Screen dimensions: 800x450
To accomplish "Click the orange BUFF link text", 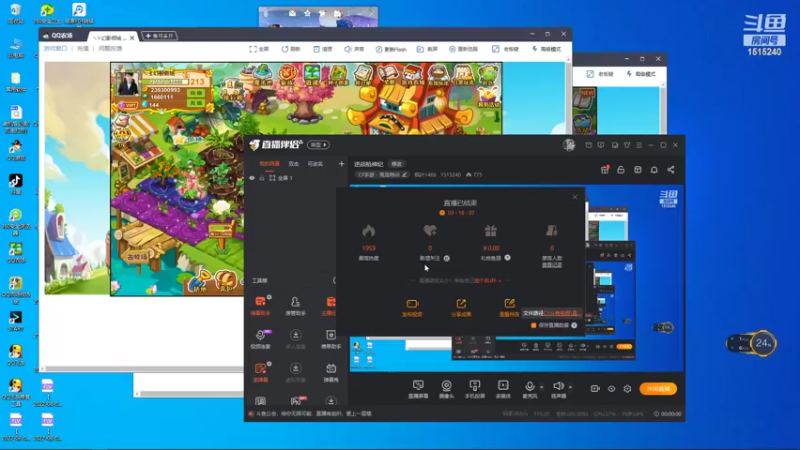I will (x=487, y=281).
